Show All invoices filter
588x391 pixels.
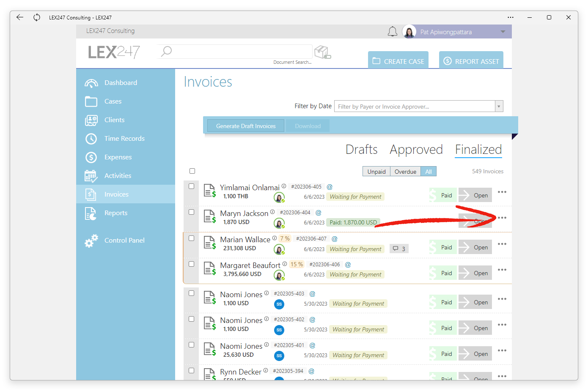429,172
